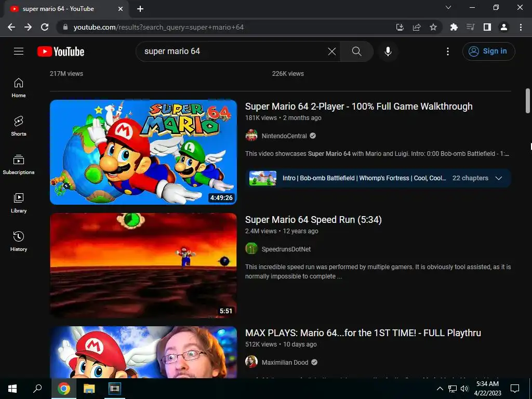Open Windows taskbar search
Viewport: 532px width, 399px height.
(x=37, y=389)
